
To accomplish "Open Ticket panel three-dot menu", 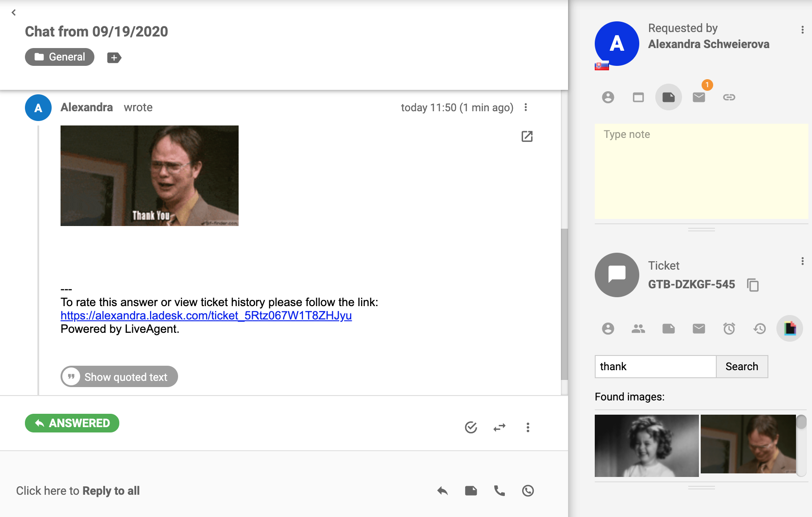I will [x=803, y=261].
